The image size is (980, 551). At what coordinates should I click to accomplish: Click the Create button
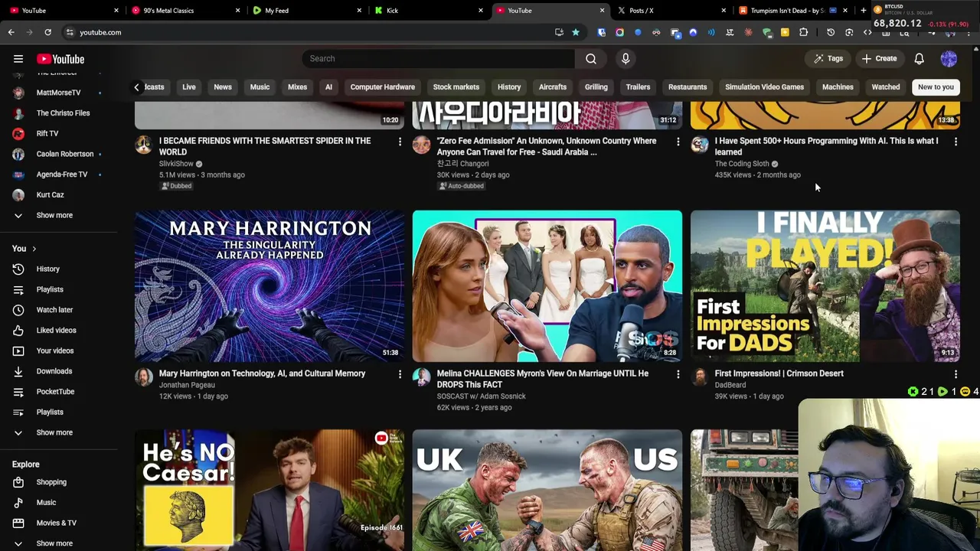pyautogui.click(x=879, y=58)
